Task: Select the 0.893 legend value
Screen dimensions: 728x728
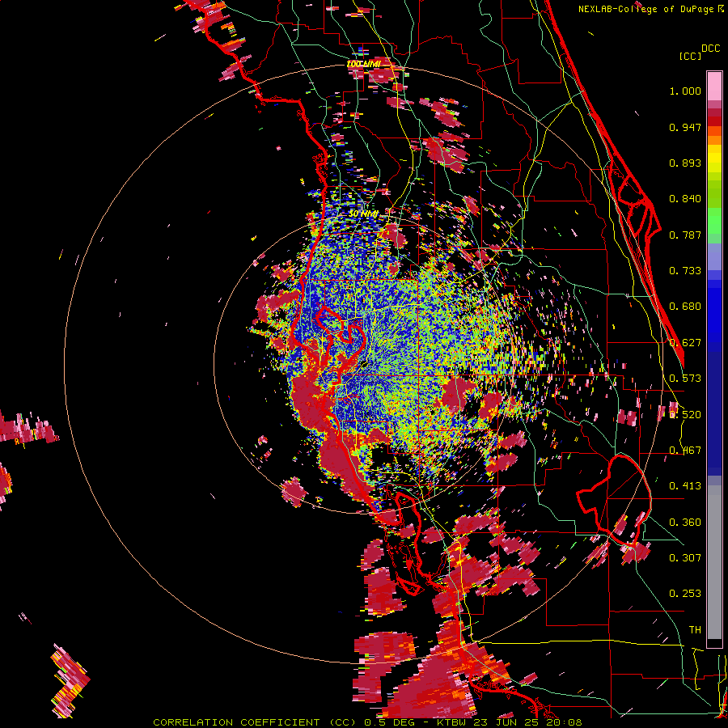Action: coord(685,163)
